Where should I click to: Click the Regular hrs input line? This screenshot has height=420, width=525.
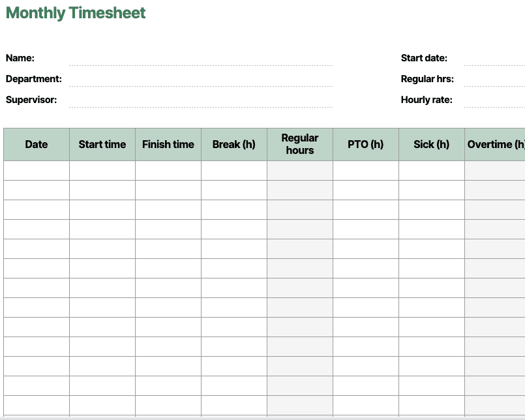[494, 80]
